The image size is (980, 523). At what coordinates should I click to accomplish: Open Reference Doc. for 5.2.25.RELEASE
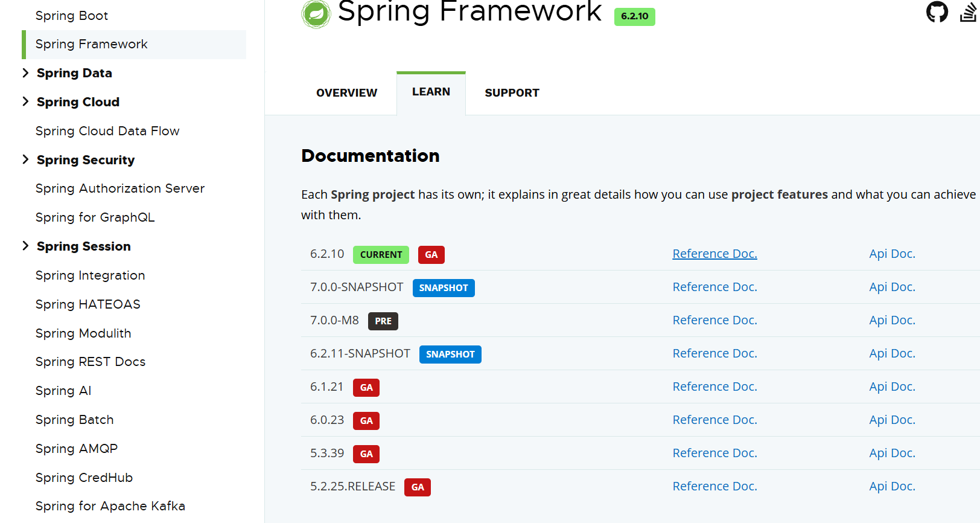click(714, 486)
